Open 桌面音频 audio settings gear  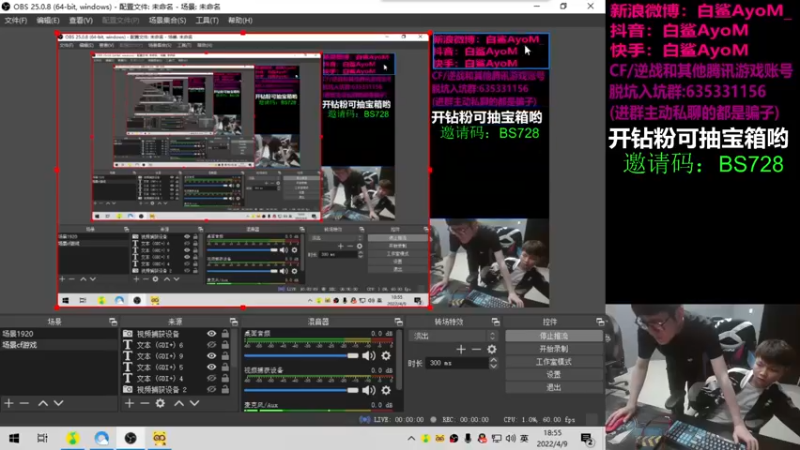386,356
